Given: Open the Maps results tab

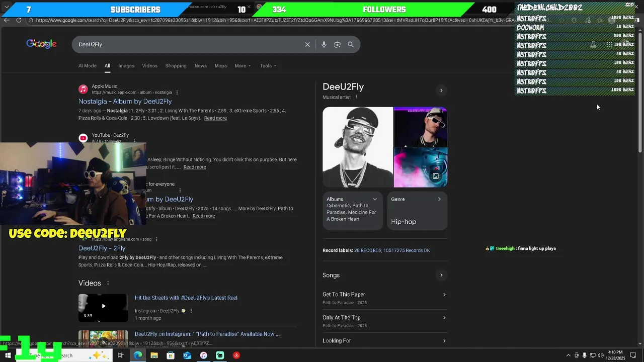Looking at the screenshot, I should tap(220, 66).
